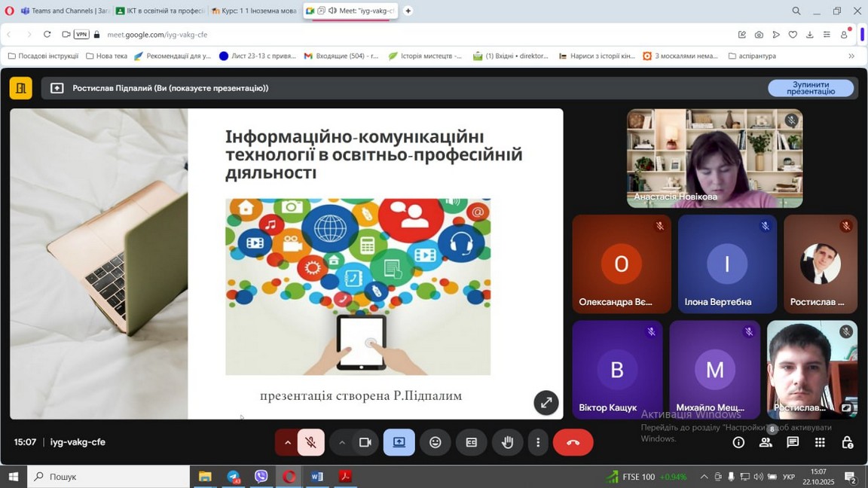Select Анастасія Новікова's video tile
This screenshot has height=488, width=868.
coord(714,158)
